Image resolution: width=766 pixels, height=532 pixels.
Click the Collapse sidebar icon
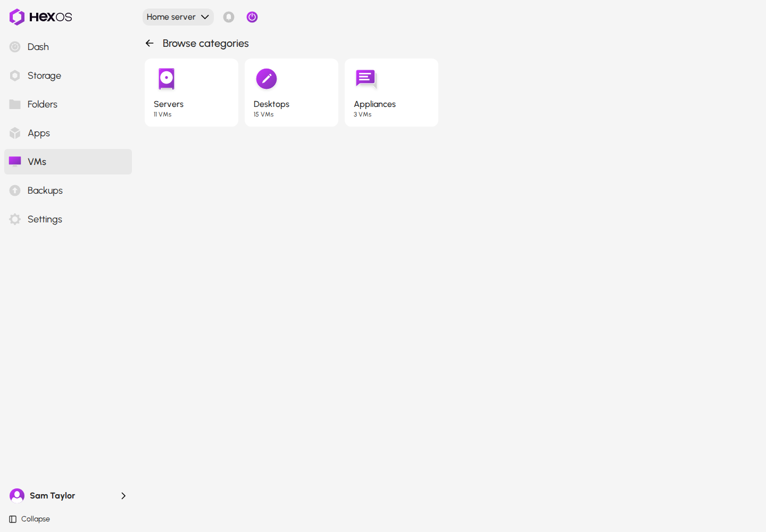13,519
